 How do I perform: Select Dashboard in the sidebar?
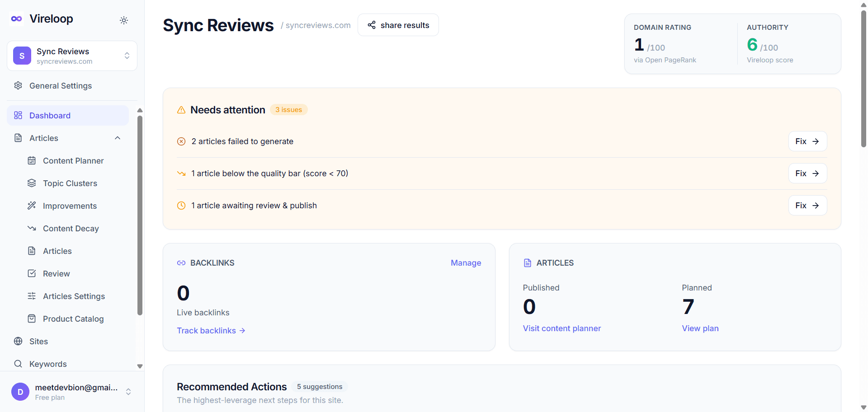[x=68, y=115]
